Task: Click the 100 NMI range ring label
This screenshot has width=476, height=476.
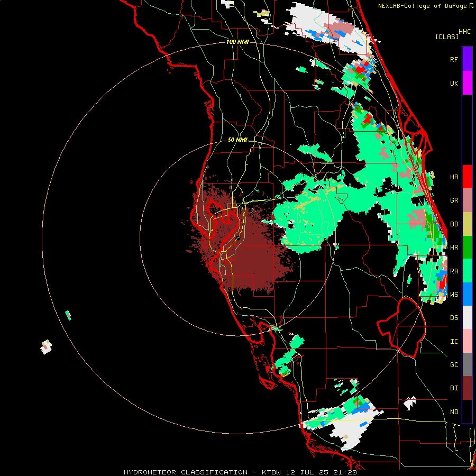Action: point(237,42)
